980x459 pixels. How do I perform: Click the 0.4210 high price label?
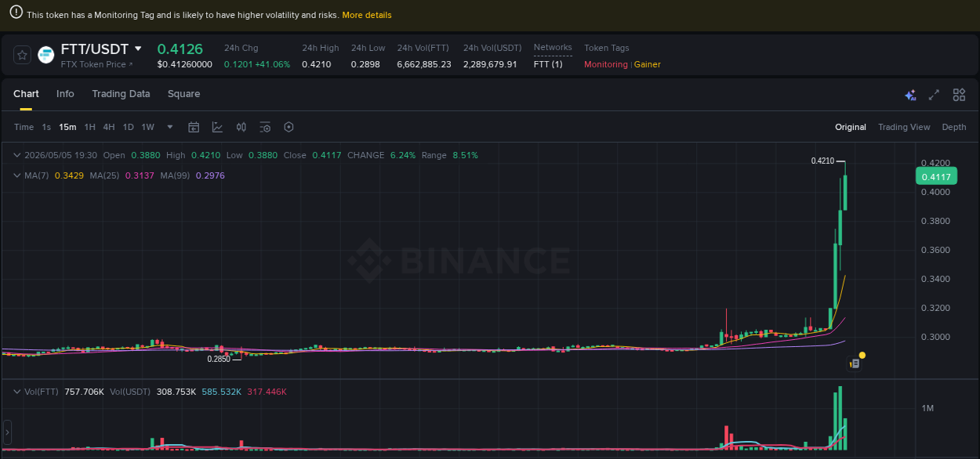click(x=822, y=161)
